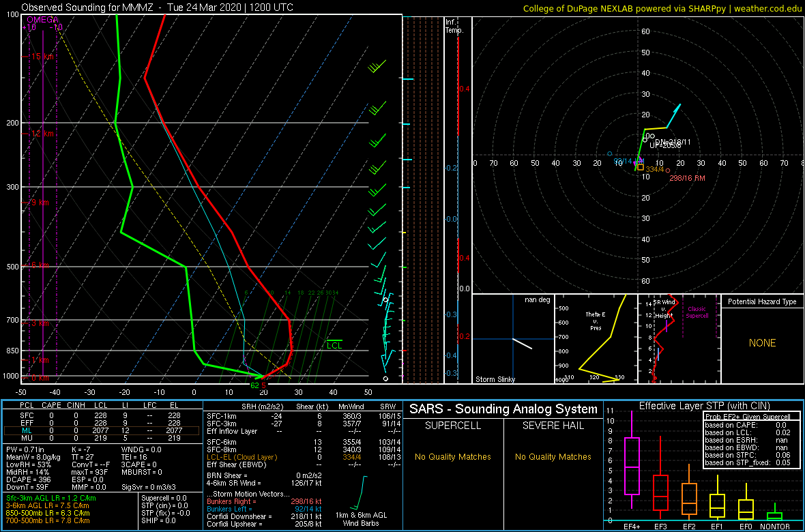Click the 'TEI = 16' value

135,458
